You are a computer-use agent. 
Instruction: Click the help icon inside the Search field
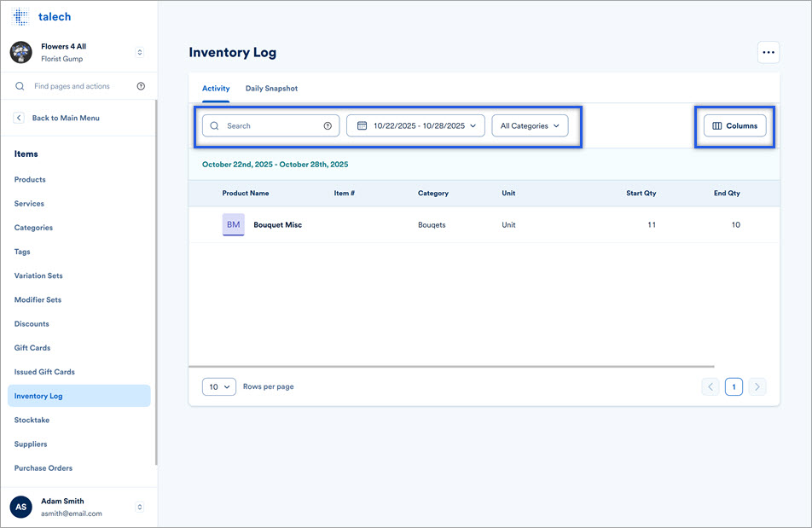click(x=328, y=125)
